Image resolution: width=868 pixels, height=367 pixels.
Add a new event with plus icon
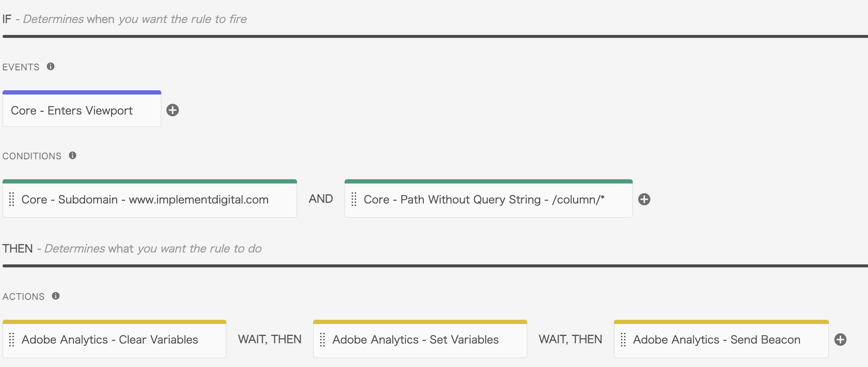pyautogui.click(x=172, y=110)
